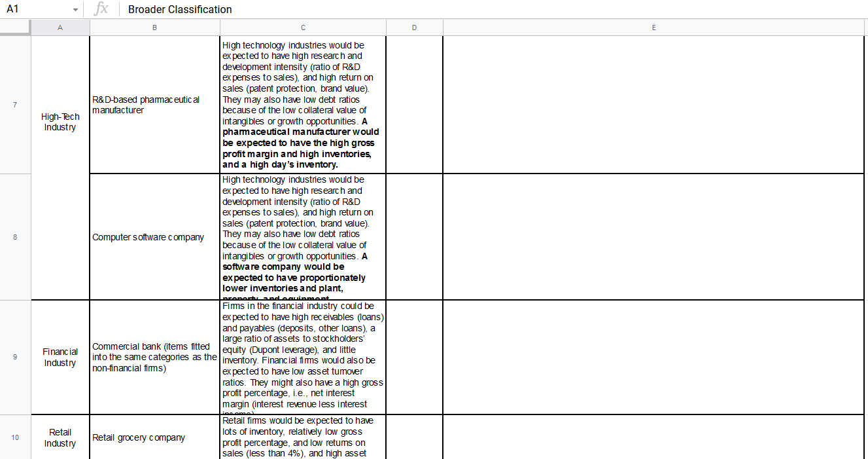Select row 10 header

[14, 437]
